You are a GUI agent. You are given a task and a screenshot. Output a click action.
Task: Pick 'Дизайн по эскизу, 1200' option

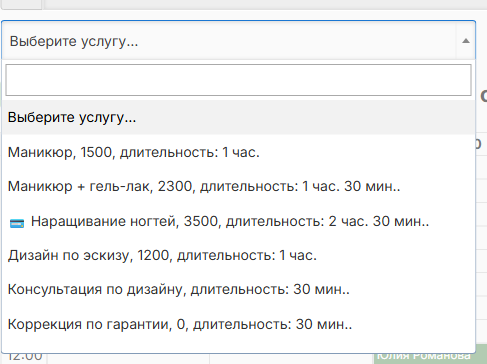[x=238, y=255]
